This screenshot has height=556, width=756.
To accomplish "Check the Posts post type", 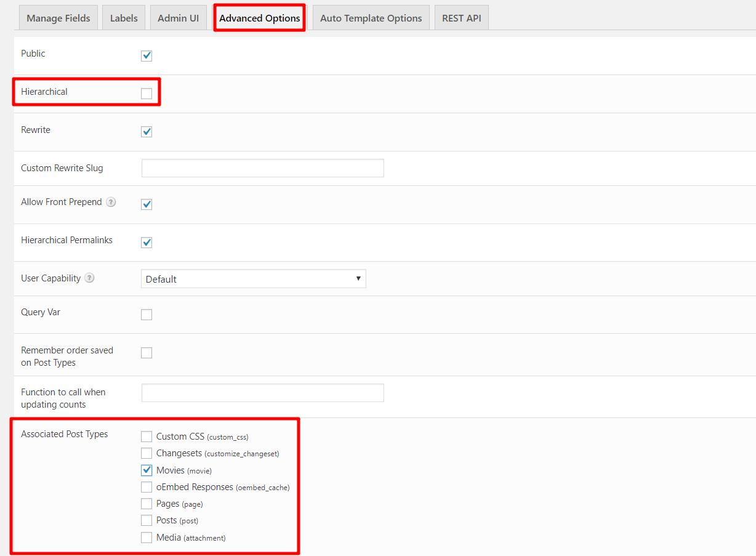I will coord(147,520).
